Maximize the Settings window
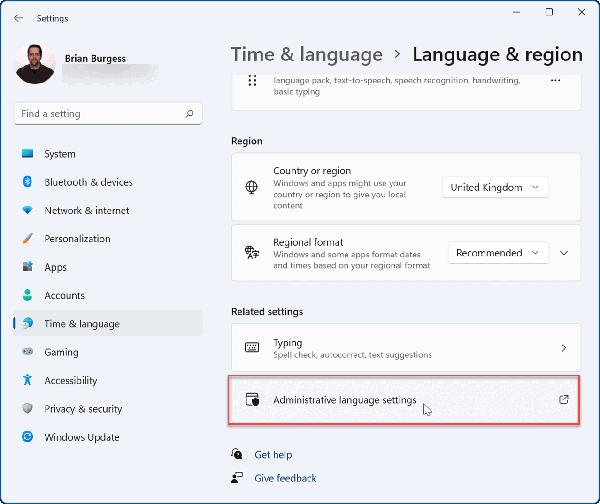This screenshot has width=600, height=504. pos(549,12)
